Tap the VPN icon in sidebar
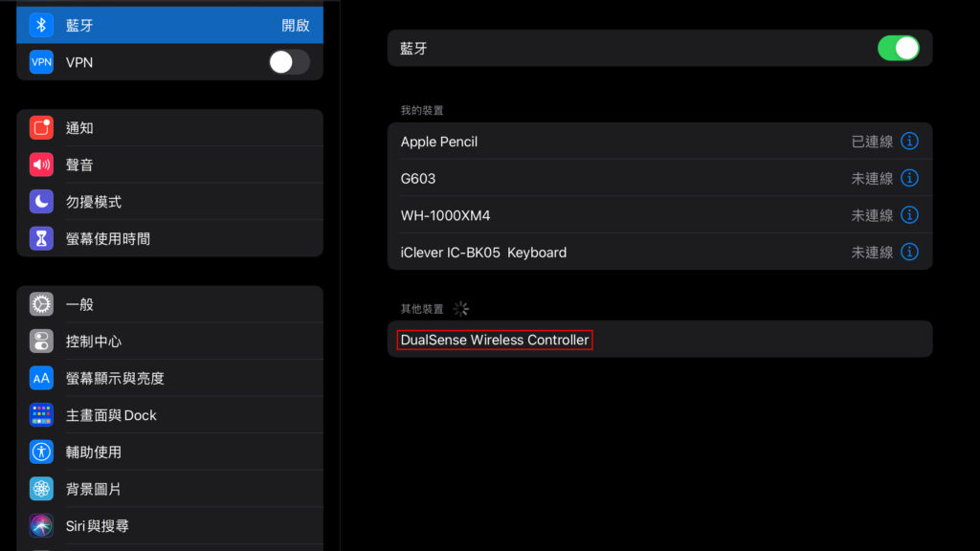The width and height of the screenshot is (980, 551). tap(41, 62)
